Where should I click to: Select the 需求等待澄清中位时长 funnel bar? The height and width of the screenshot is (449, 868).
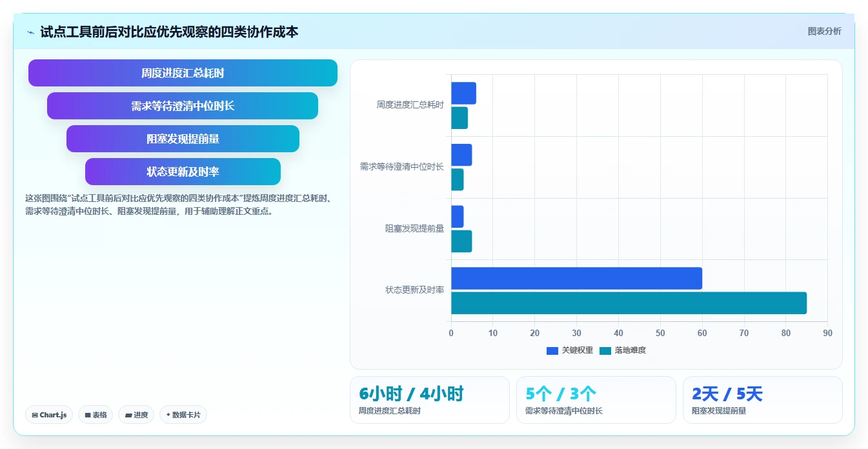tap(183, 106)
